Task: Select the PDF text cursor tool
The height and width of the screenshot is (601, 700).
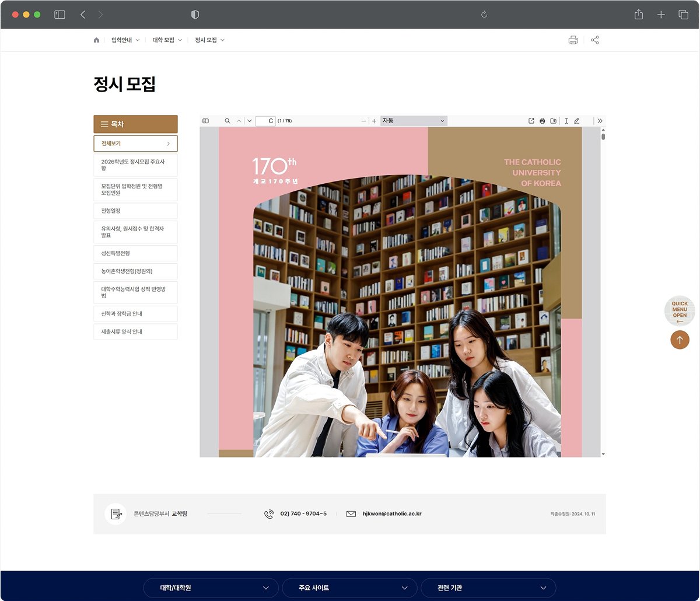Action: point(566,121)
